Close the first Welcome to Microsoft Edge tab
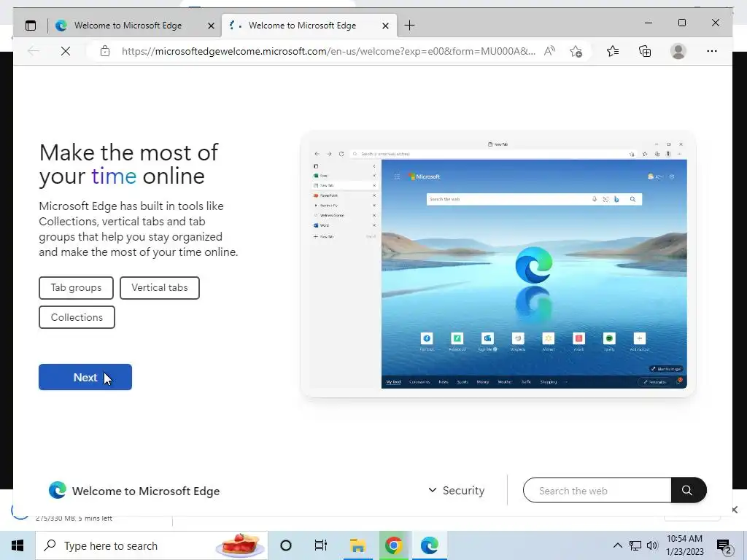The width and height of the screenshot is (747, 560). 211,26
